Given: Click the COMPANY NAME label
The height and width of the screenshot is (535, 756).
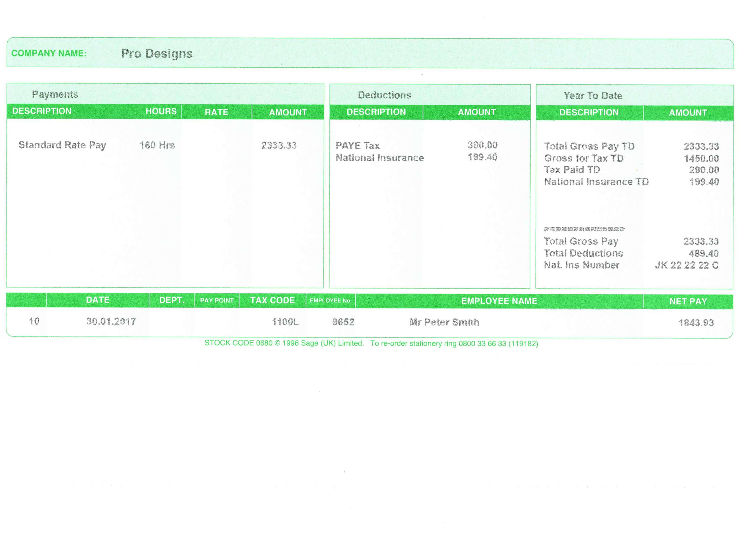Looking at the screenshot, I should tap(49, 53).
